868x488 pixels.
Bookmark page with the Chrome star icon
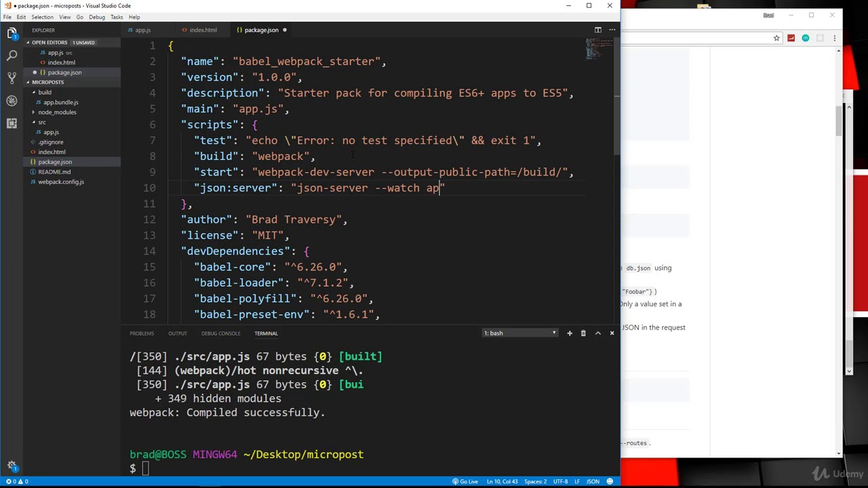[776, 38]
